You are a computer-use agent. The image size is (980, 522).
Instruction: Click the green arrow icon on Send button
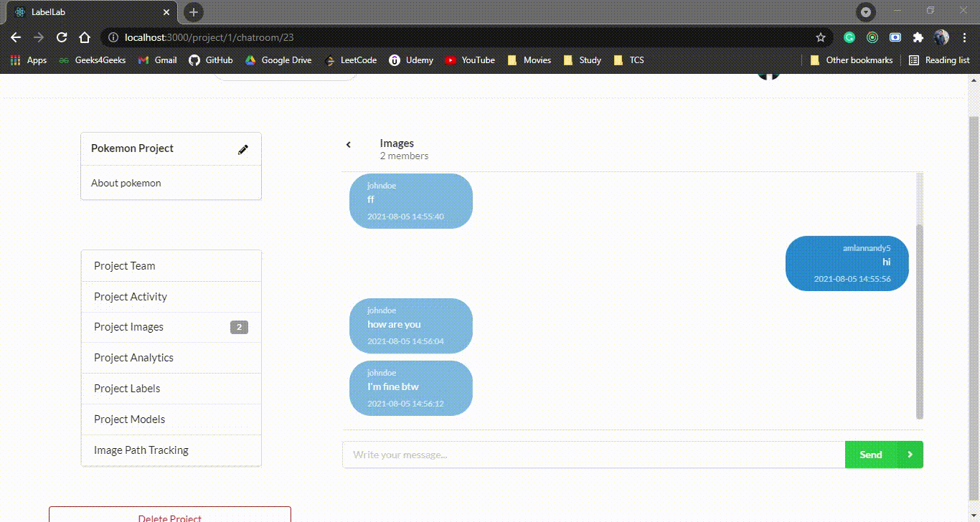[910, 454]
